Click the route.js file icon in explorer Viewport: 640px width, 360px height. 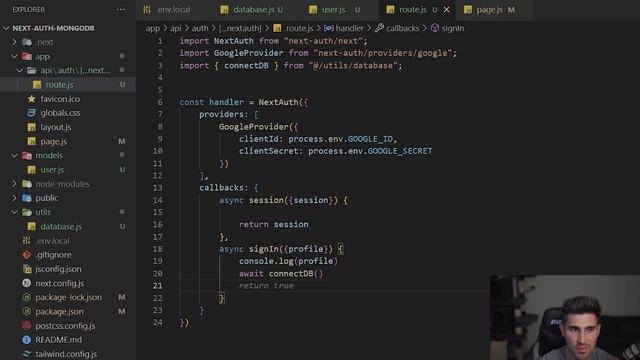(37, 84)
